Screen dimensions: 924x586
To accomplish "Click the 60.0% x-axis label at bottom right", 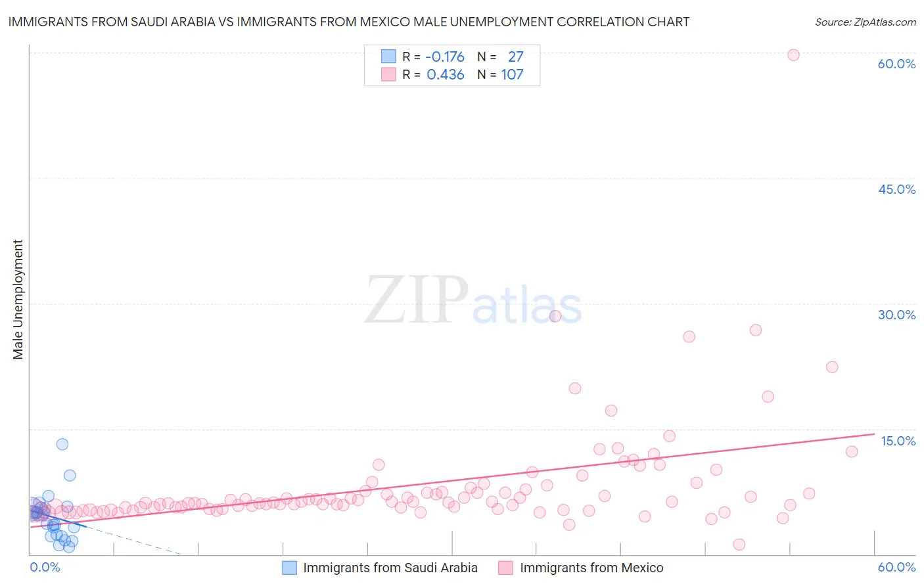I will 896,567.
